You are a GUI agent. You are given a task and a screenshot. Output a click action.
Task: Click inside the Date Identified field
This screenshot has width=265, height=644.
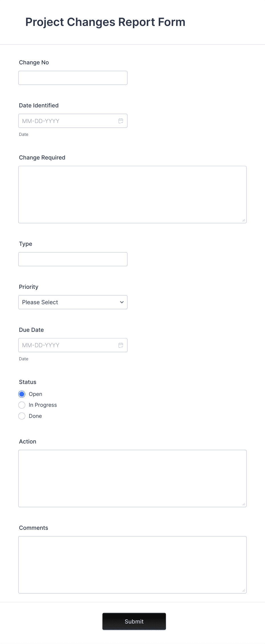coord(66,121)
